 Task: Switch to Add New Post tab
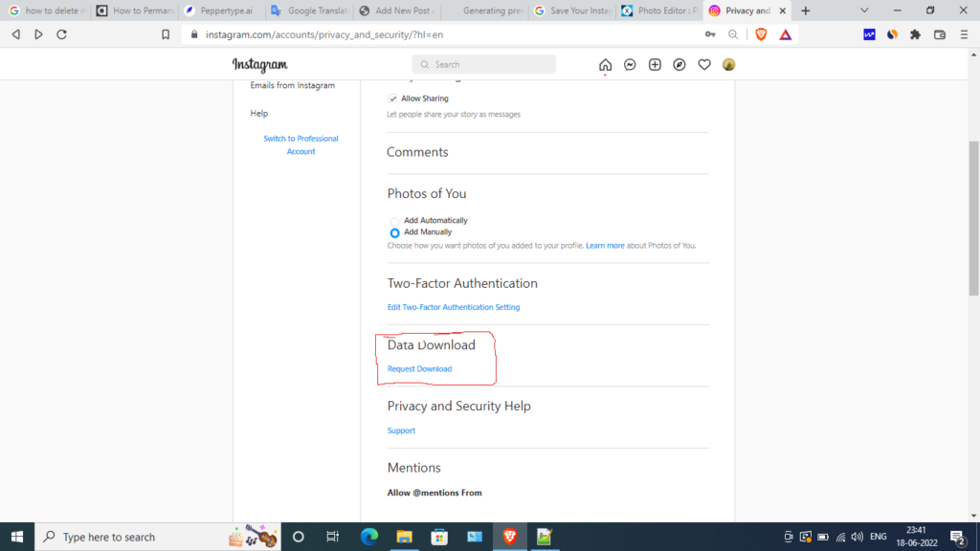pos(397,11)
